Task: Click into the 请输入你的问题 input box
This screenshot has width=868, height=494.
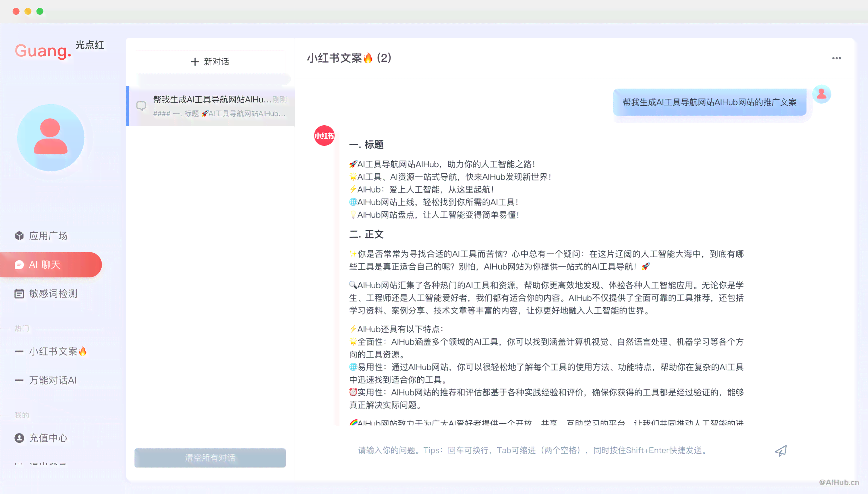Action: (x=557, y=450)
